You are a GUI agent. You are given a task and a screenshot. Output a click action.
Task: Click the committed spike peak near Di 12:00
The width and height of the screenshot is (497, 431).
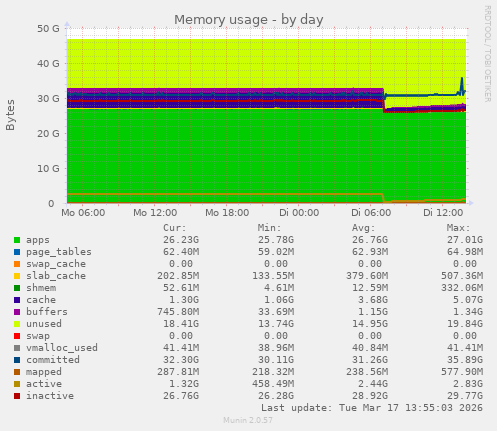(x=462, y=79)
